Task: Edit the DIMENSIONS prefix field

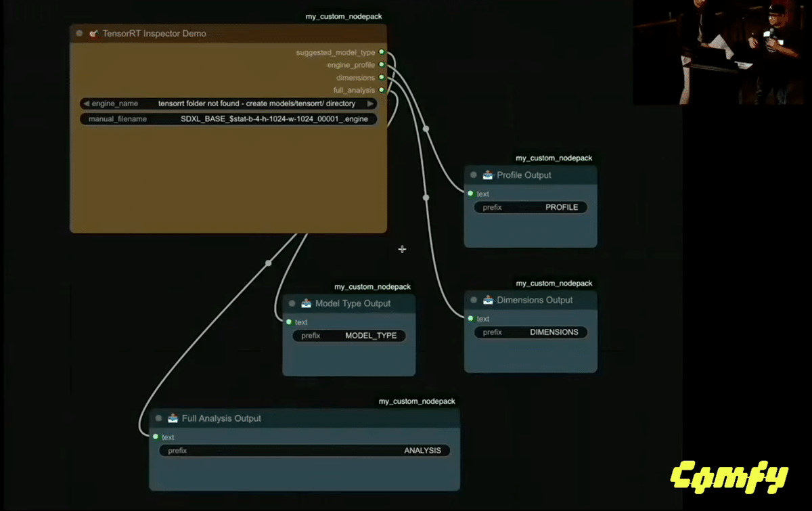Action: [x=531, y=332]
